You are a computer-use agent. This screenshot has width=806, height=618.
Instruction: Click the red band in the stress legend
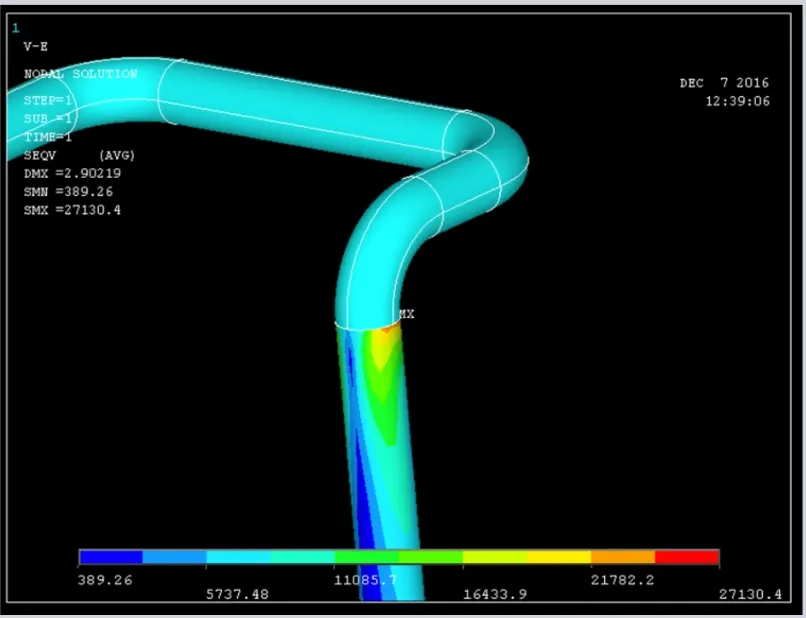[x=687, y=557]
